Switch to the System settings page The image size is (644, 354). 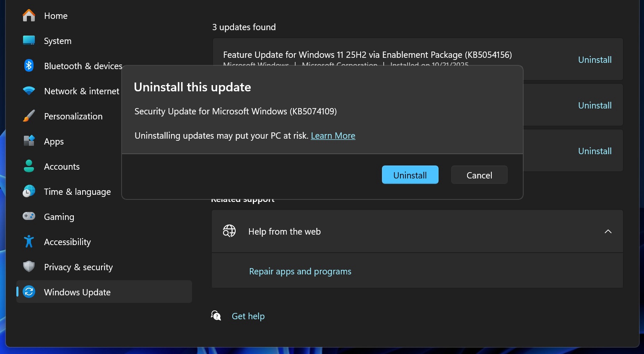pos(57,41)
